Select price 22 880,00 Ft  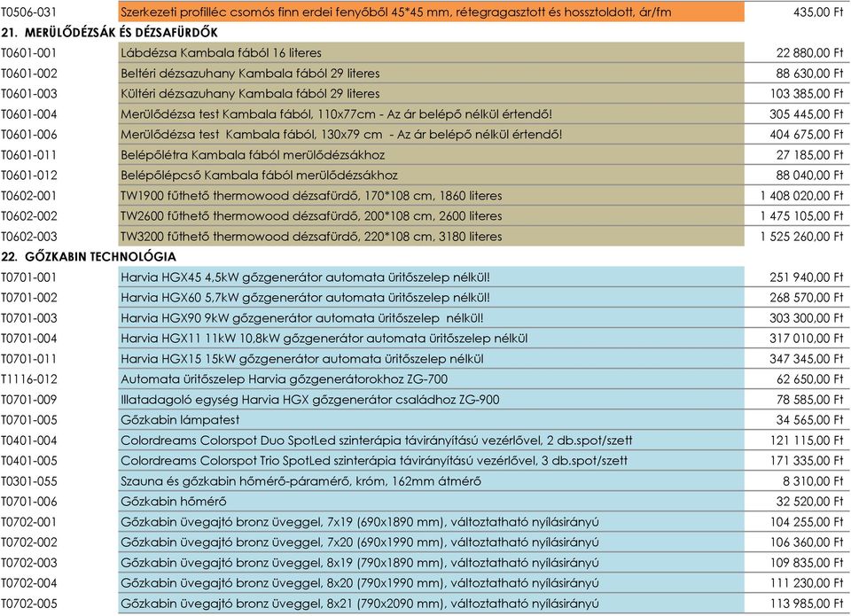(x=809, y=53)
